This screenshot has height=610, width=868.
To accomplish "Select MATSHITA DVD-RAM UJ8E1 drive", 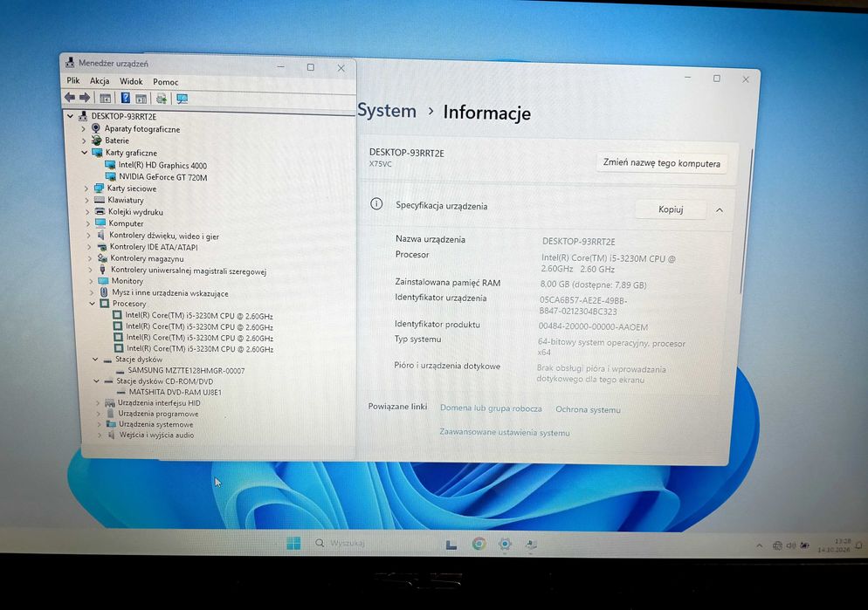I will tap(175, 392).
